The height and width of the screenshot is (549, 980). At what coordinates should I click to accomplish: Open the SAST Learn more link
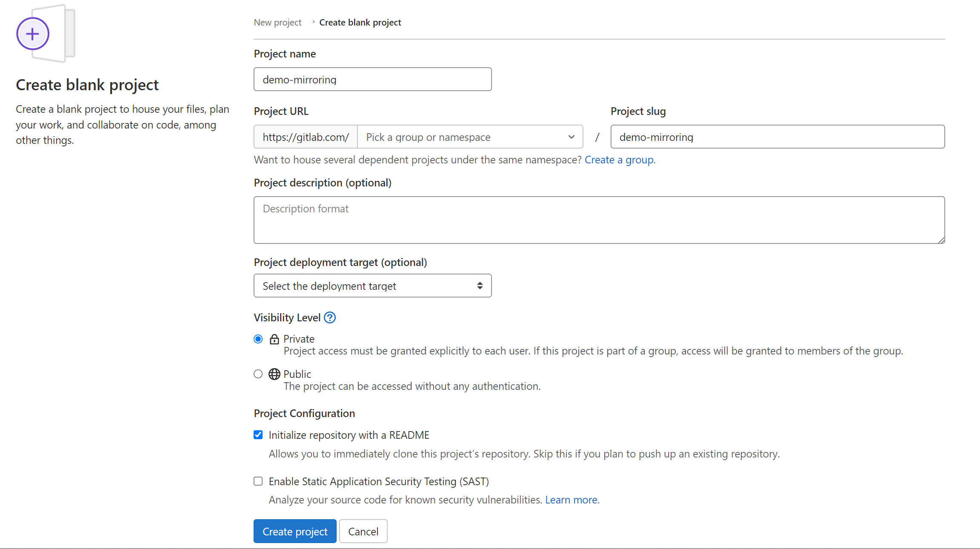[572, 500]
